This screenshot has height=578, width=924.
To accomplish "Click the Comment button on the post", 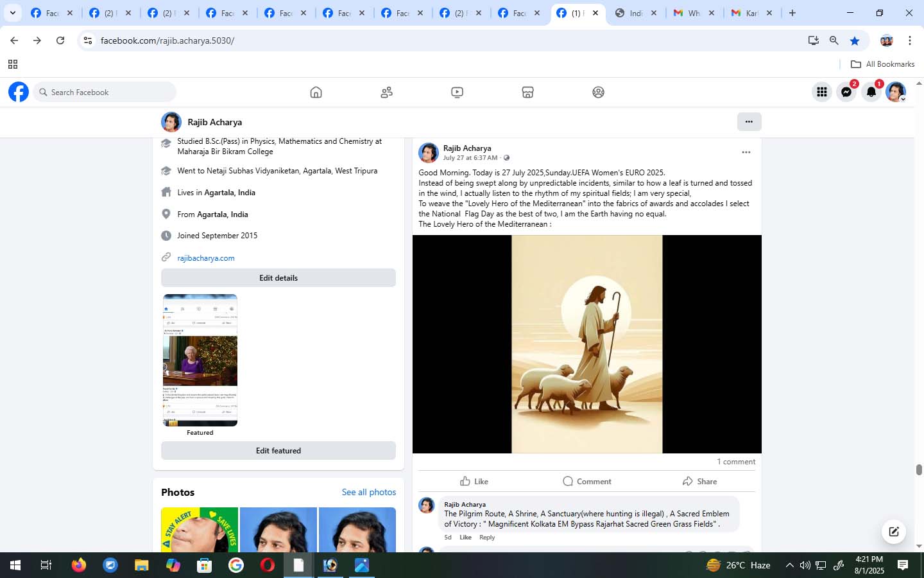I will point(586,481).
